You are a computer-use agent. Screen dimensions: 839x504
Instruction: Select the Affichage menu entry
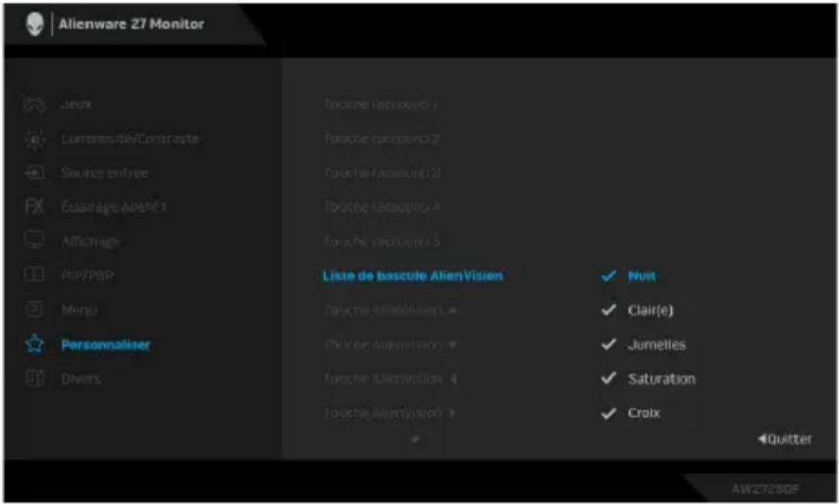click(x=90, y=241)
